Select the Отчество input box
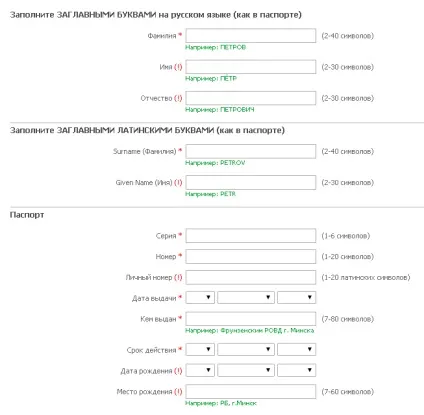 [x=251, y=98]
